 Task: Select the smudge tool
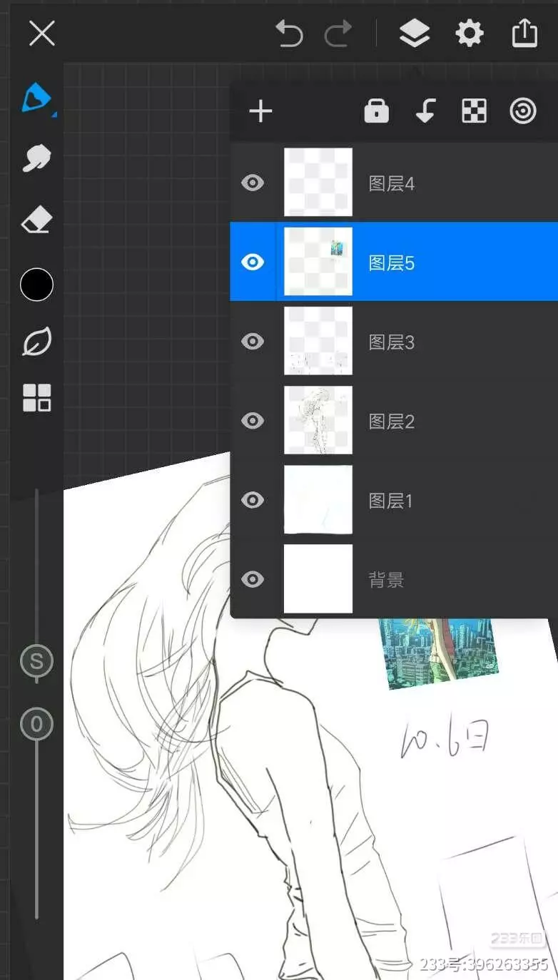[x=36, y=158]
